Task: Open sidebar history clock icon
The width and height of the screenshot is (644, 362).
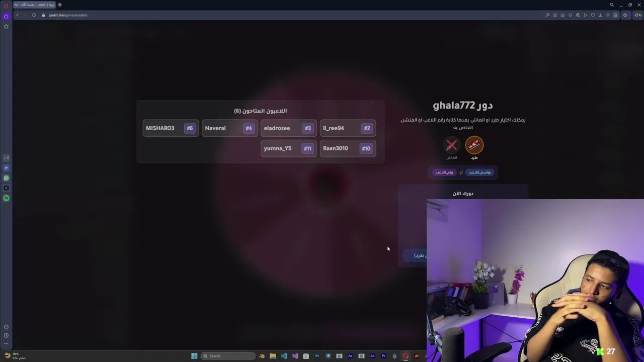Action: pos(6,335)
